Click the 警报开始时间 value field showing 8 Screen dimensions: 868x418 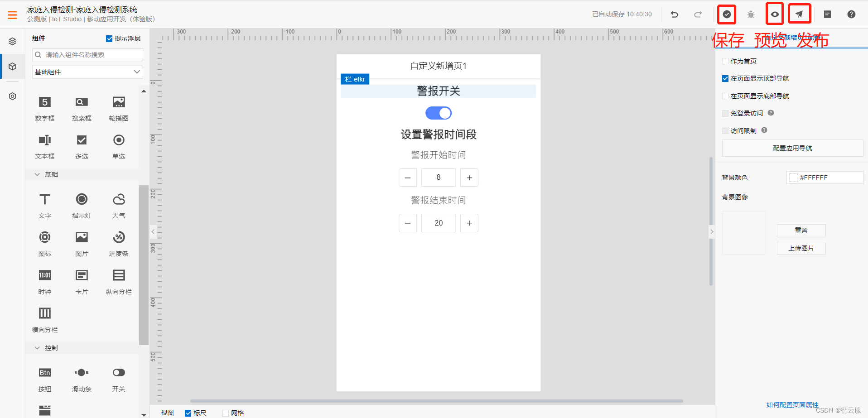[439, 178]
